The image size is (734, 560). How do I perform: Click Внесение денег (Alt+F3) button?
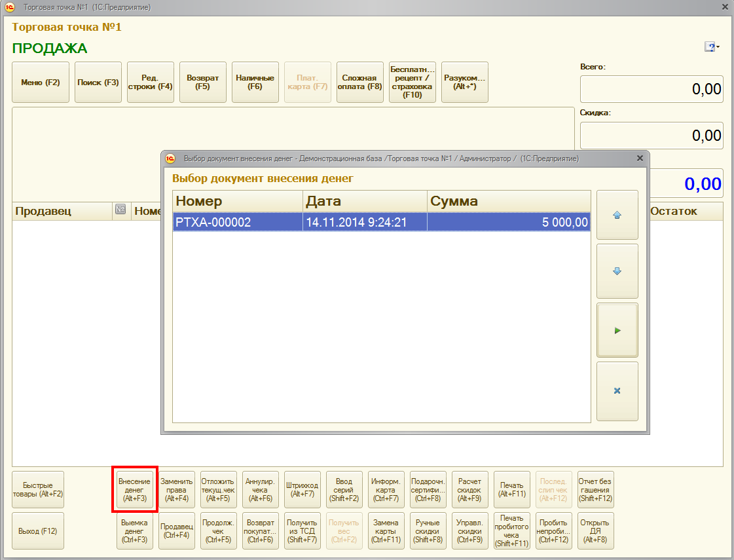134,490
